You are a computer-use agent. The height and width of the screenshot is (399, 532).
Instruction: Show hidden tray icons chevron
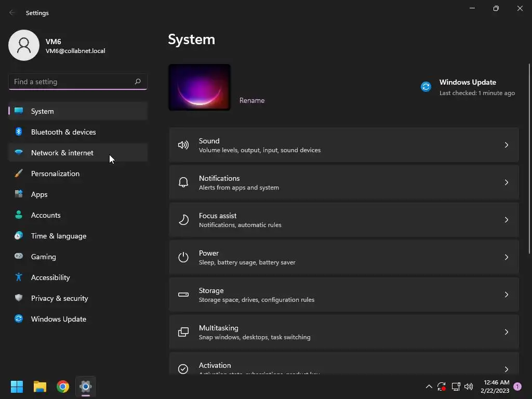click(x=429, y=387)
